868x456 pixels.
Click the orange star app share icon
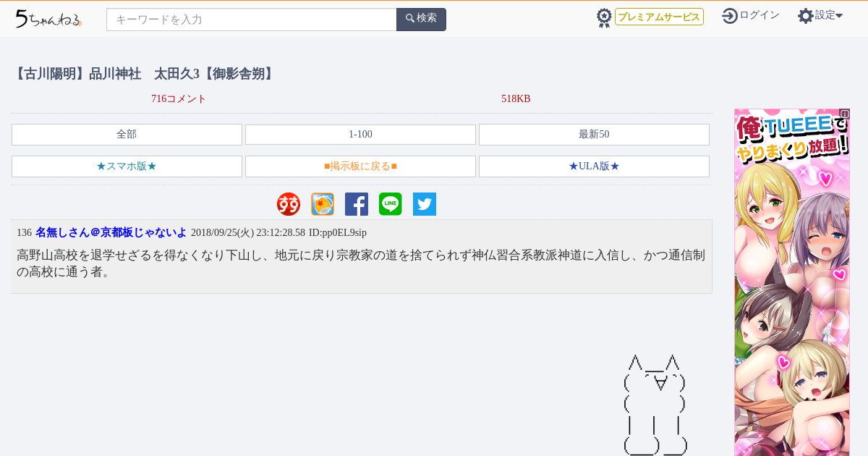point(323,204)
